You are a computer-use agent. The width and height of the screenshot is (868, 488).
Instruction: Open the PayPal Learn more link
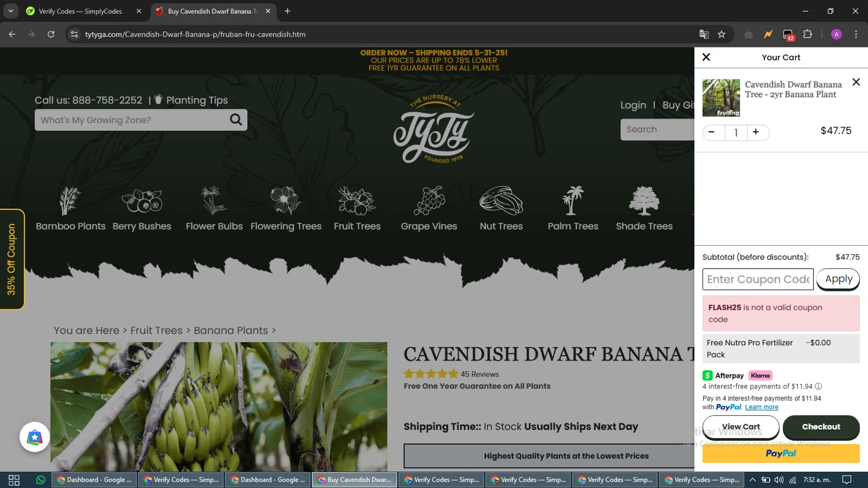coord(762,407)
